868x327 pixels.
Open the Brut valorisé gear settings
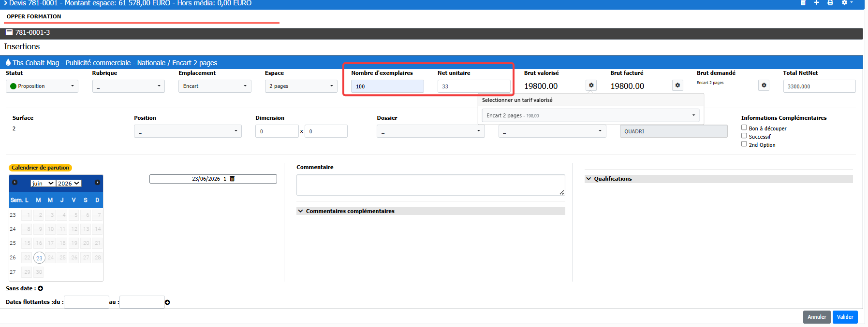591,85
